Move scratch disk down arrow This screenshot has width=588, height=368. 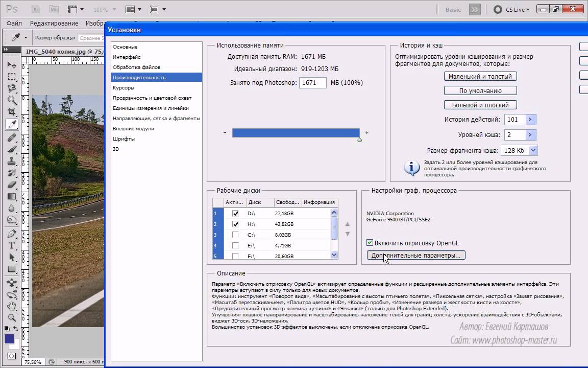[348, 234]
